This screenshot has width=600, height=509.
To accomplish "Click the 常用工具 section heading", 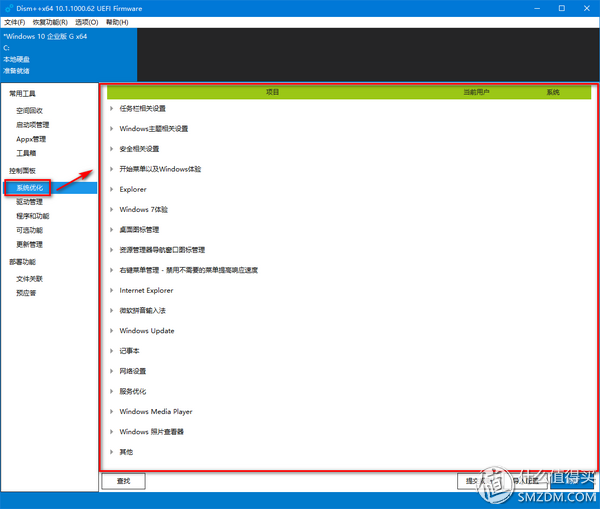I will pyautogui.click(x=22, y=93).
